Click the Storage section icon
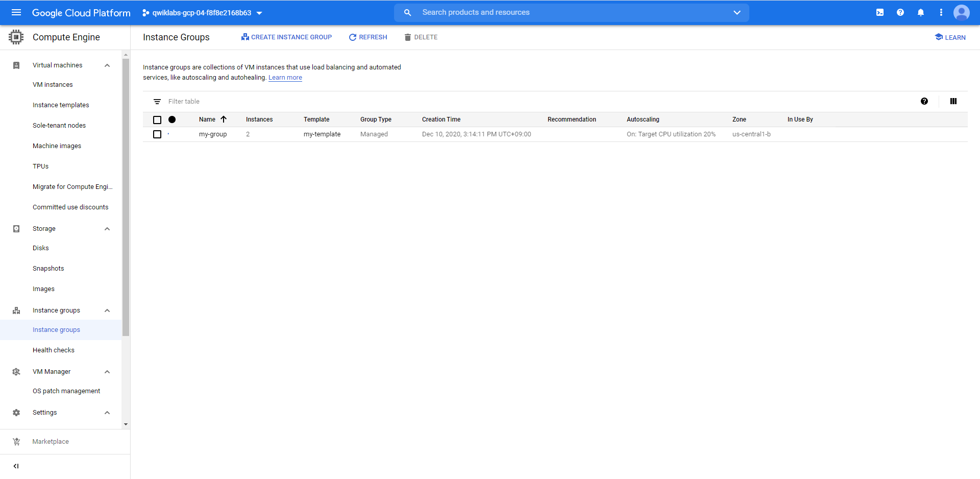980x479 pixels. tap(16, 229)
